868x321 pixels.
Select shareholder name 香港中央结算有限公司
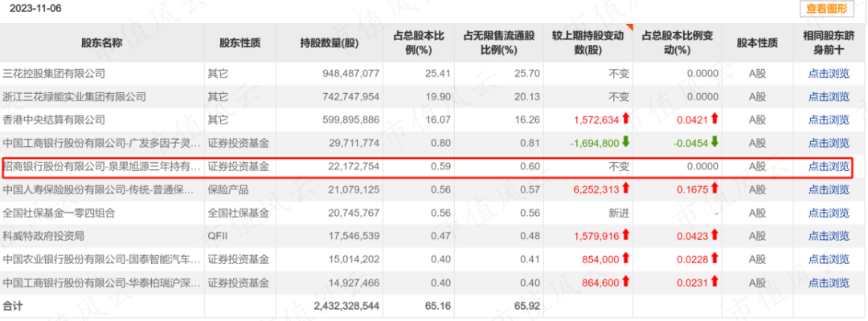click(x=54, y=120)
